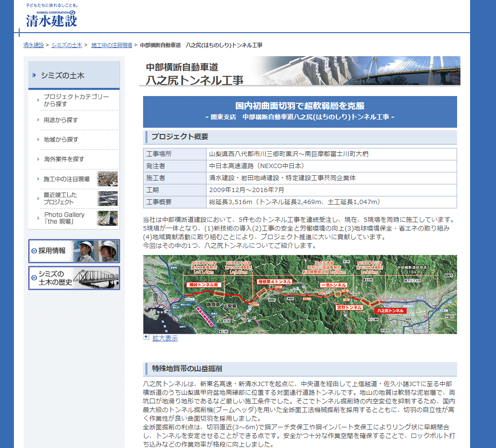Open the シミズの土木の歴史 banner
Viewport: 496px width, 448px height.
(74, 278)
